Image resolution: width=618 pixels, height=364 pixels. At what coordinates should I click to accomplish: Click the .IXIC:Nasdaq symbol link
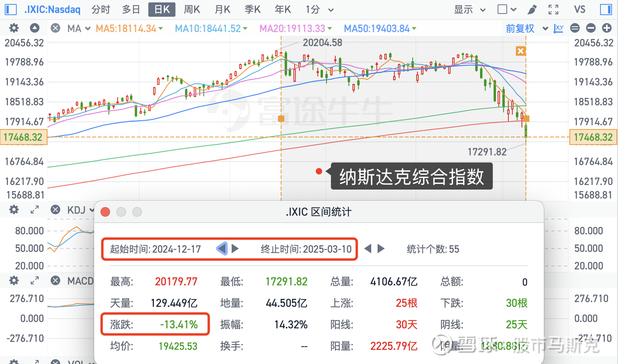click(52, 9)
